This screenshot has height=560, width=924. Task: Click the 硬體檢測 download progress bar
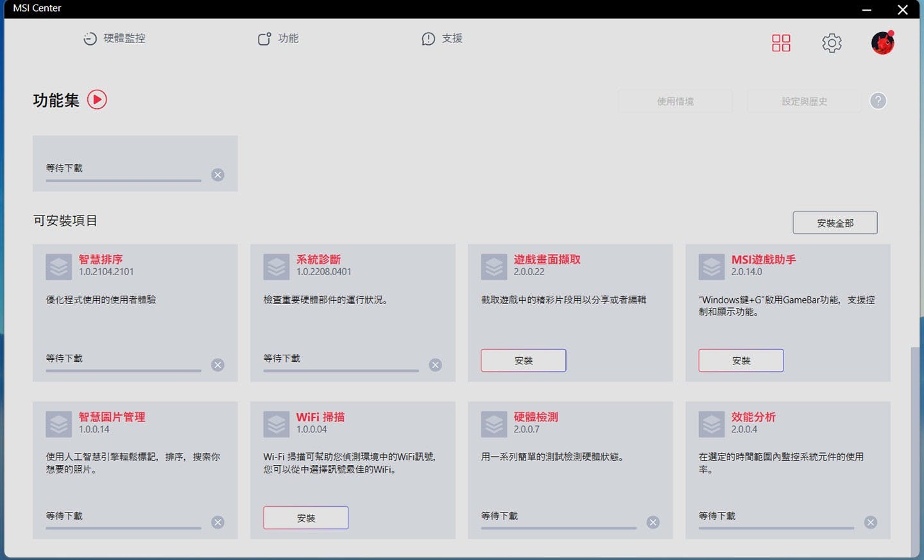click(558, 528)
